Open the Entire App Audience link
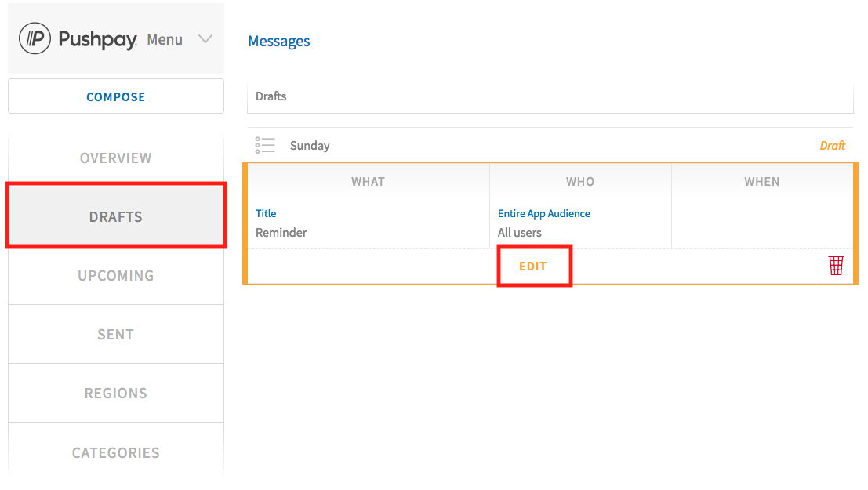The image size is (868, 490). coord(543,212)
